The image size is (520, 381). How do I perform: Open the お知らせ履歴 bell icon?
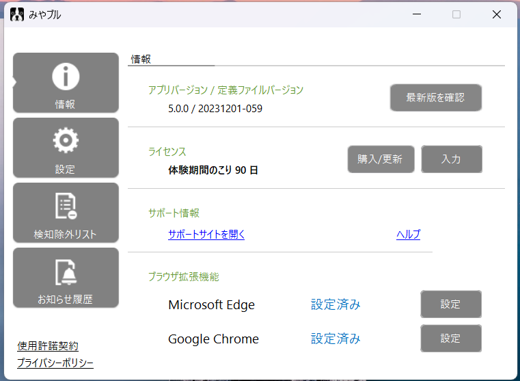point(66,272)
